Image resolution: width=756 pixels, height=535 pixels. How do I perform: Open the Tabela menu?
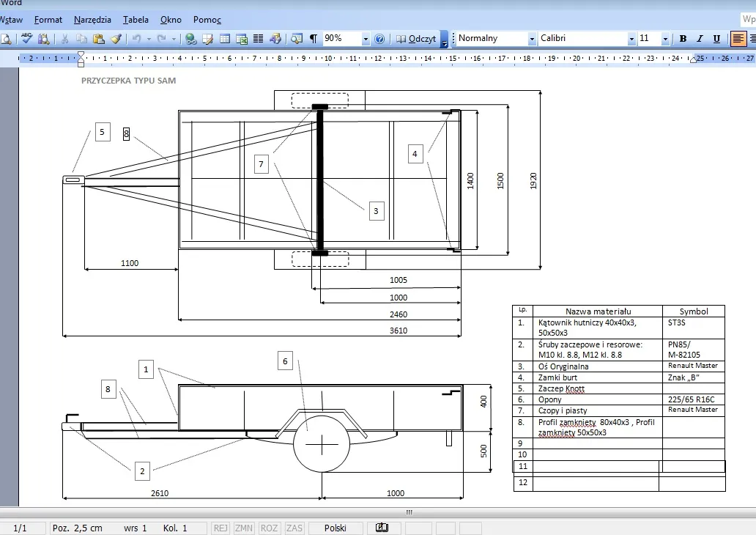(136, 20)
